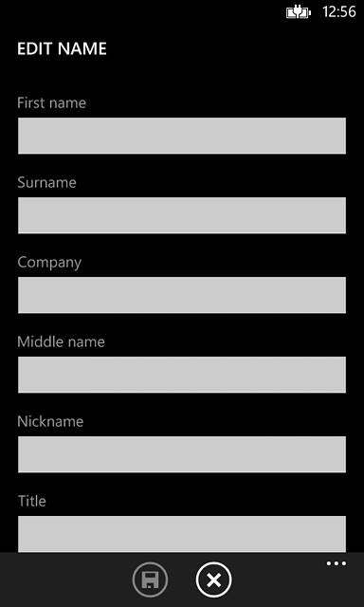Tap the Company label text

point(49,263)
